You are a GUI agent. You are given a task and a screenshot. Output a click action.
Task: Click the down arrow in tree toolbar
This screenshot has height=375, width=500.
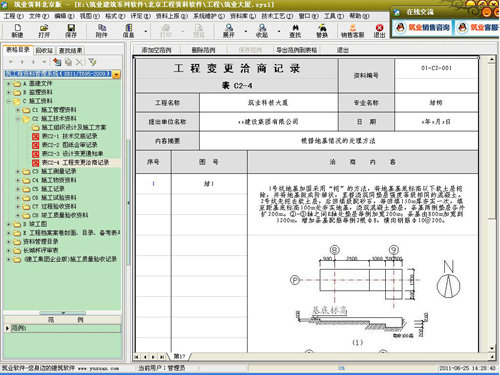click(33, 62)
